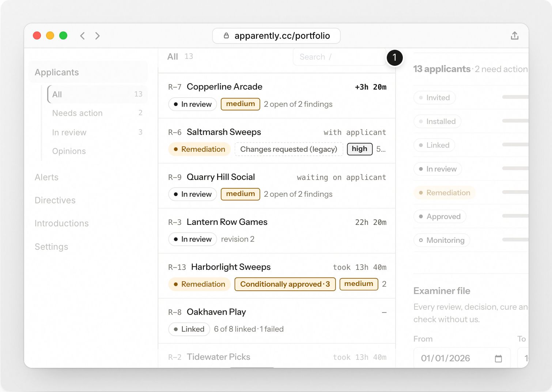
Task: Click the Remediation status pill in the summary panel
Action: pos(445,193)
